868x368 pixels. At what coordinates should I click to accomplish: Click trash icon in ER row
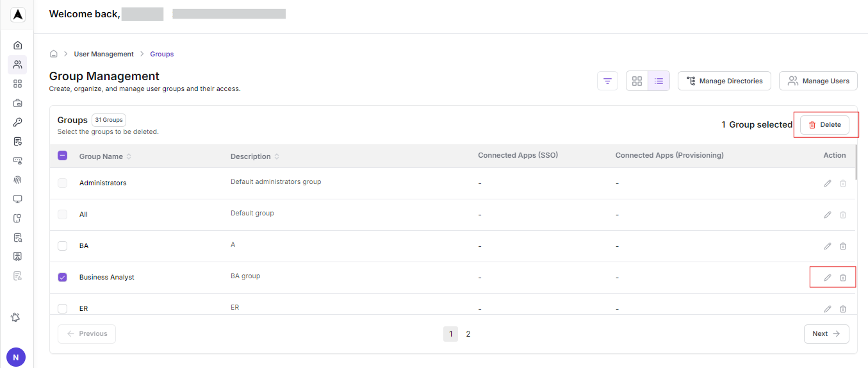point(843,309)
